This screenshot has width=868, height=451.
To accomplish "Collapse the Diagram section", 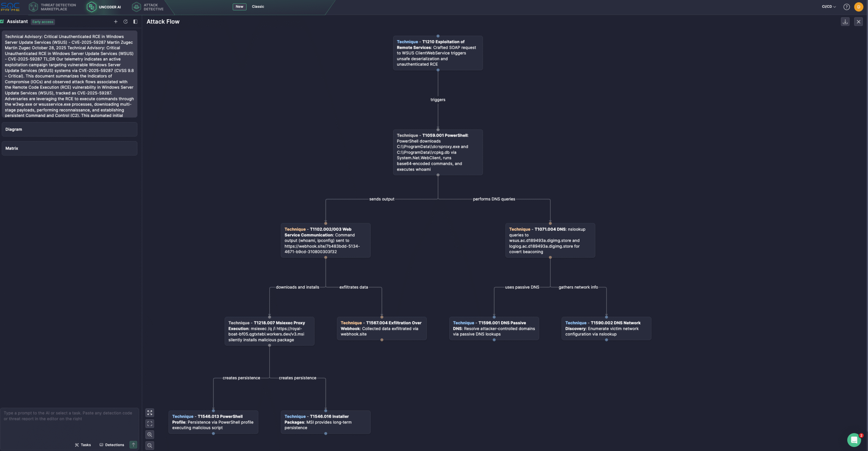I will click(x=69, y=129).
